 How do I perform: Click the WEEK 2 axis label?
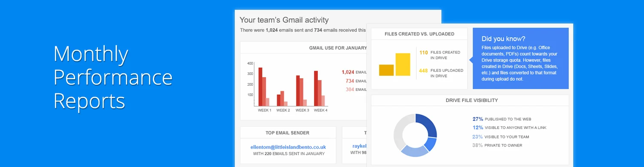[x=283, y=110]
